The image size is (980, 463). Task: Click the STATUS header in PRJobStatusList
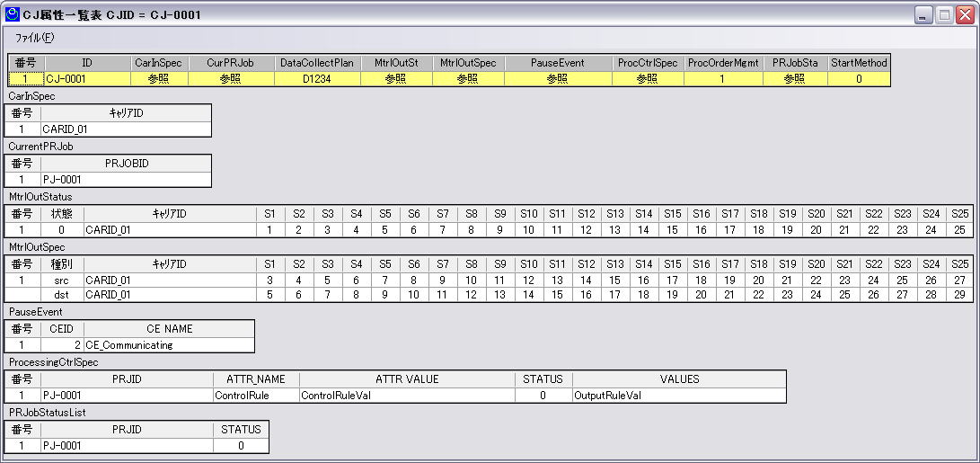point(241,429)
